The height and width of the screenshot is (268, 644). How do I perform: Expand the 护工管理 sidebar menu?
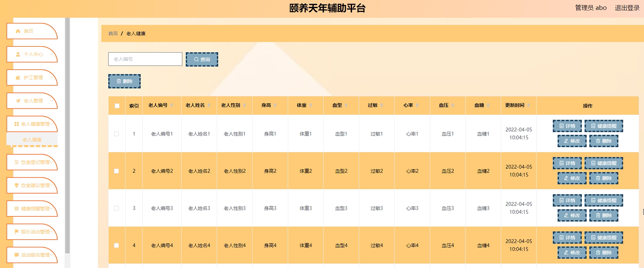pos(33,77)
